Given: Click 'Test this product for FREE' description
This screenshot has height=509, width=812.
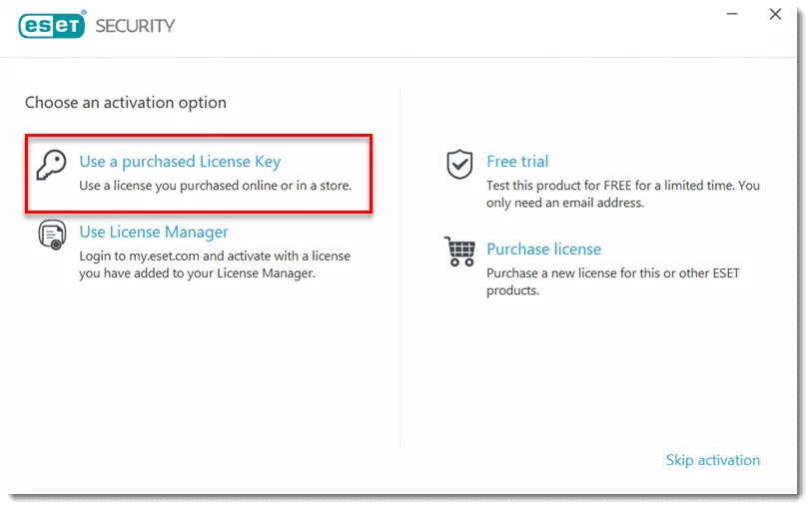Looking at the screenshot, I should 623,194.
